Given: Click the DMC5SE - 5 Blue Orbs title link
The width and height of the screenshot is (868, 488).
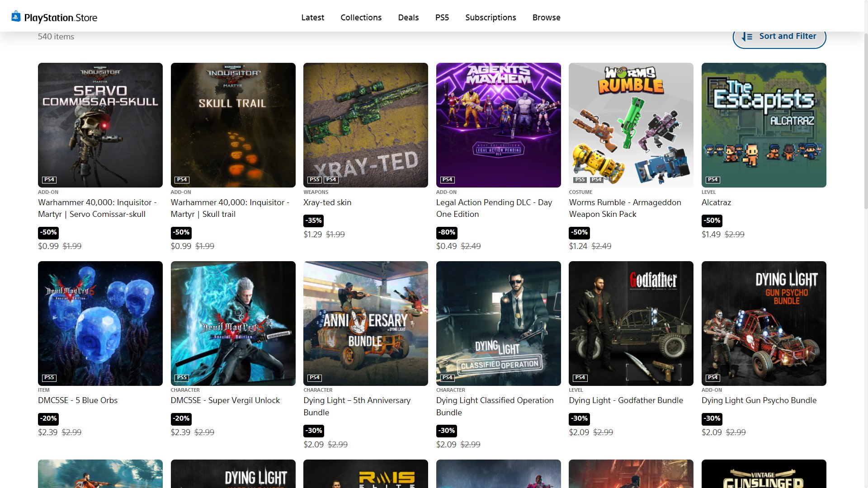Looking at the screenshot, I should pyautogui.click(x=78, y=400).
